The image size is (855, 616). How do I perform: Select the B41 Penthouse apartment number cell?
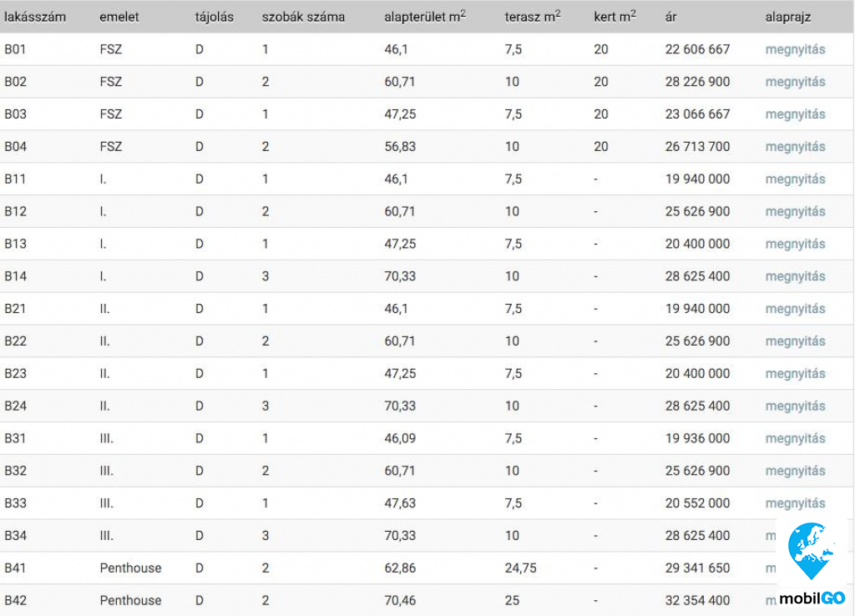pos(16,568)
